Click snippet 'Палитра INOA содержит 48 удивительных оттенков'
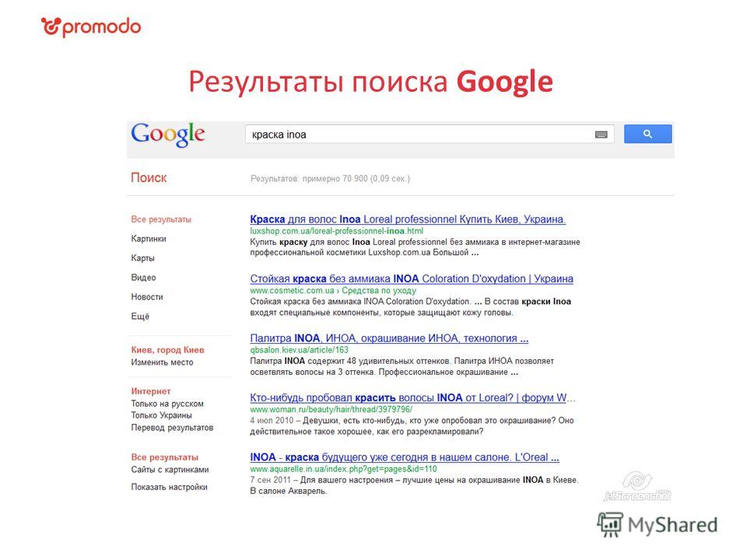 point(349,362)
